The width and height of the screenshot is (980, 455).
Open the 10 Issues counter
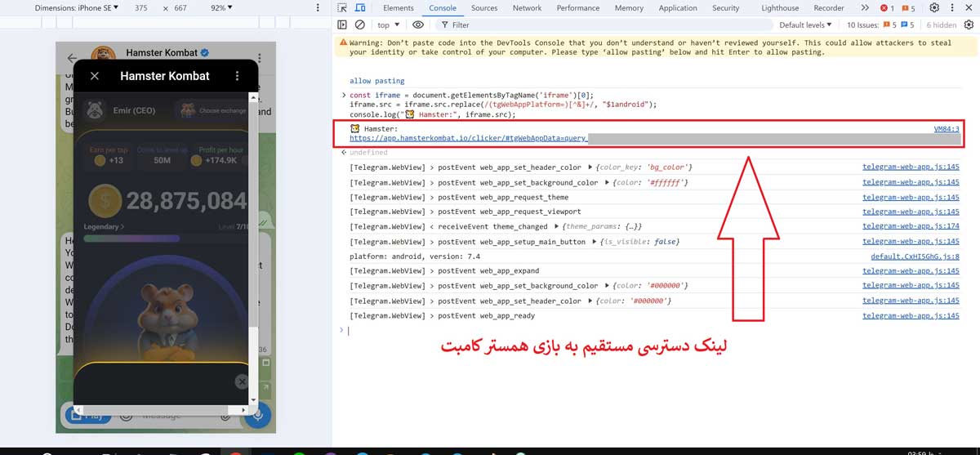click(880, 25)
